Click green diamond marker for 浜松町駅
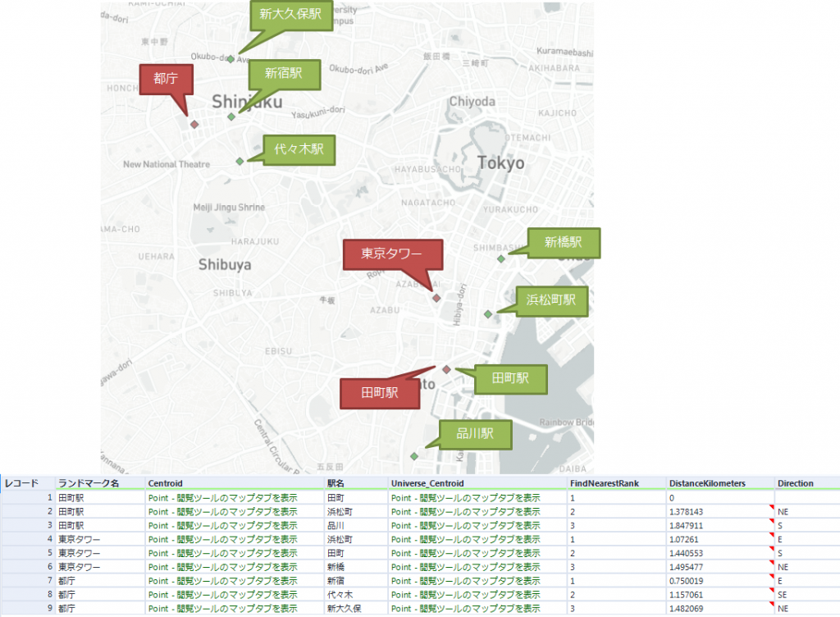This screenshot has width=840, height=617. coord(488,313)
